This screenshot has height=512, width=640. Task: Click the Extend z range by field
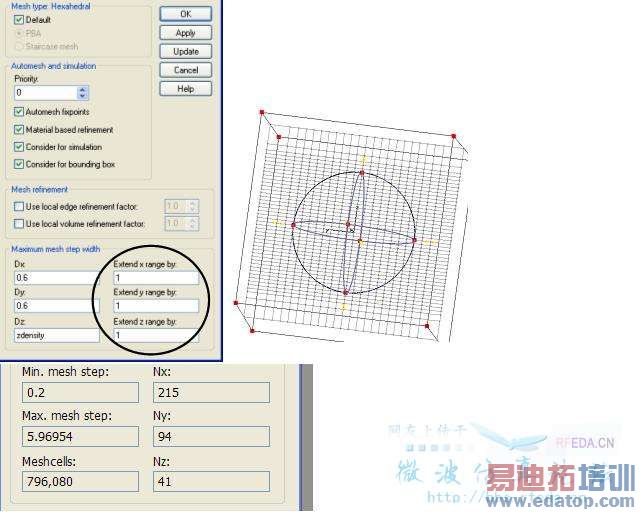[156, 335]
